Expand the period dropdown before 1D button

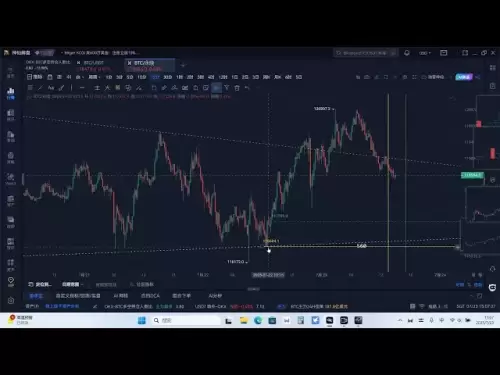click(x=94, y=77)
